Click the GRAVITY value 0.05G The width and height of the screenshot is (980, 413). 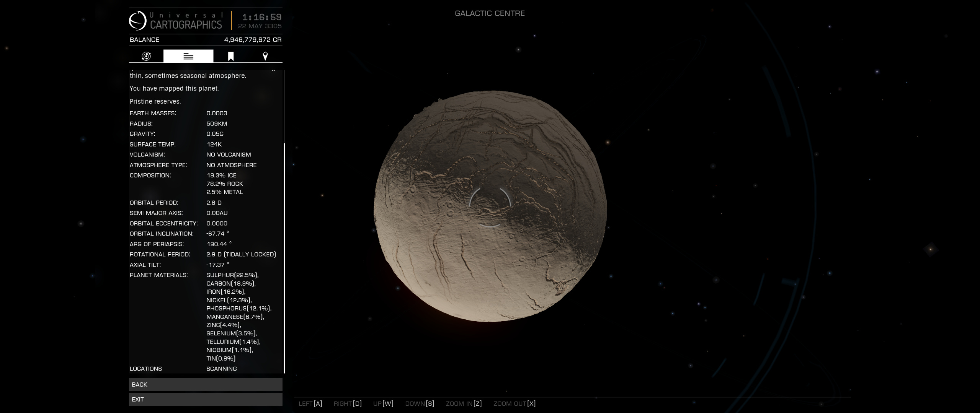pos(215,134)
